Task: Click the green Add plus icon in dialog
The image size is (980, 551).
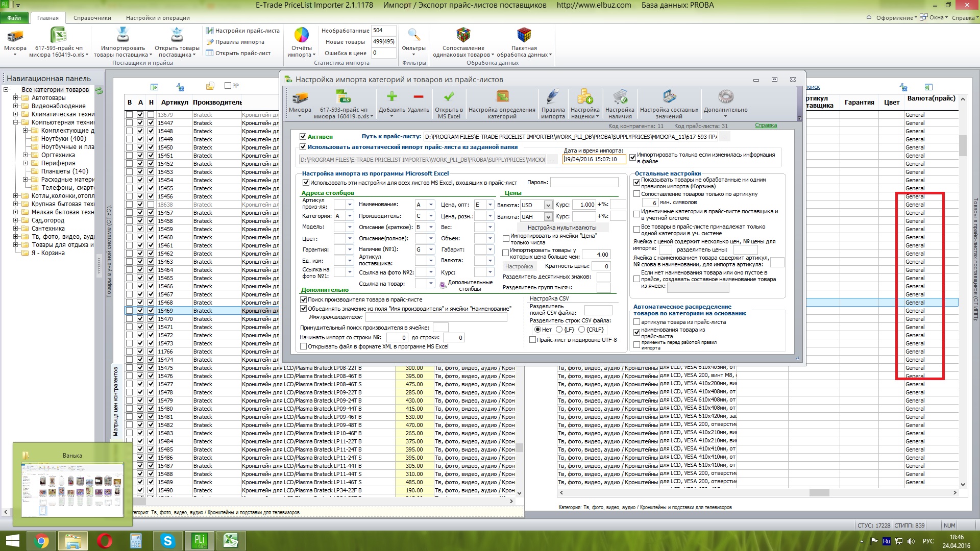Action: 391,96
